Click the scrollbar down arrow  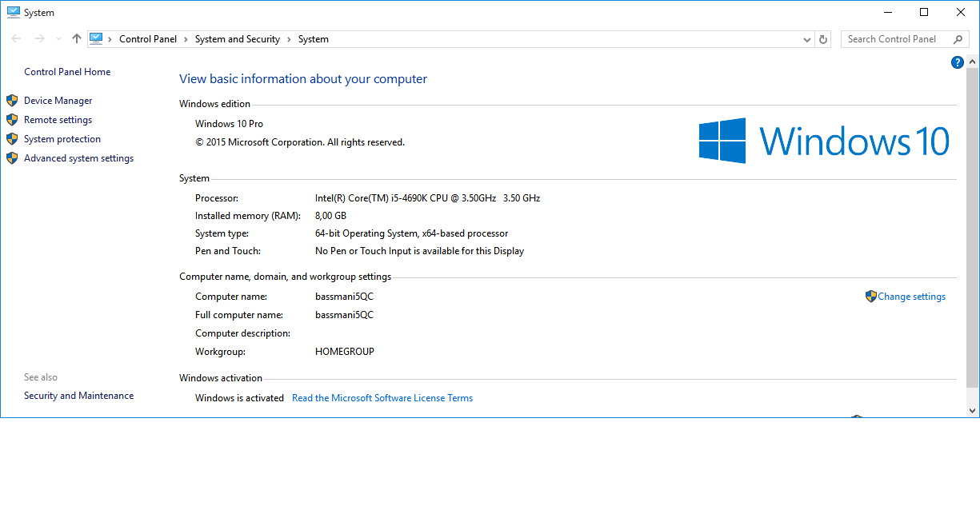coord(973,410)
